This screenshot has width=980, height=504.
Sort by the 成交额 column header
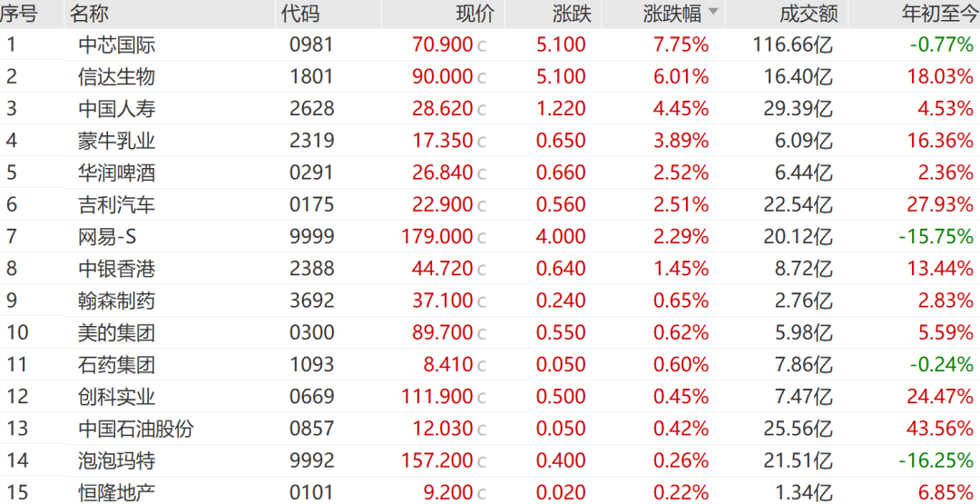[x=808, y=14]
